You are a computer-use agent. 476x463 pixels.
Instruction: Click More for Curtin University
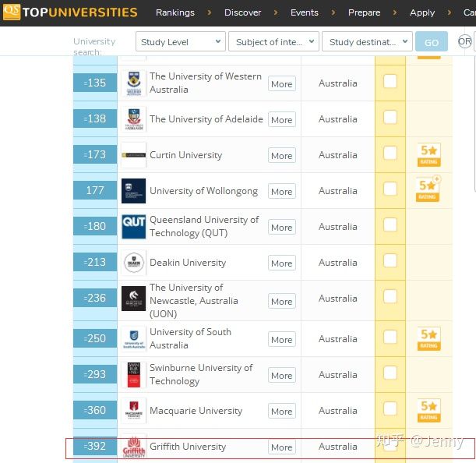pos(282,156)
